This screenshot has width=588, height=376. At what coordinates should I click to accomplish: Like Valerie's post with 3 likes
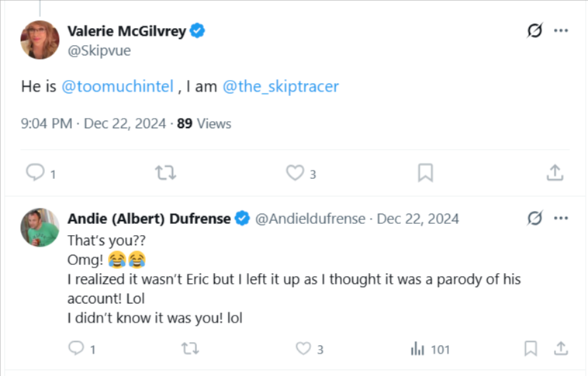click(295, 173)
